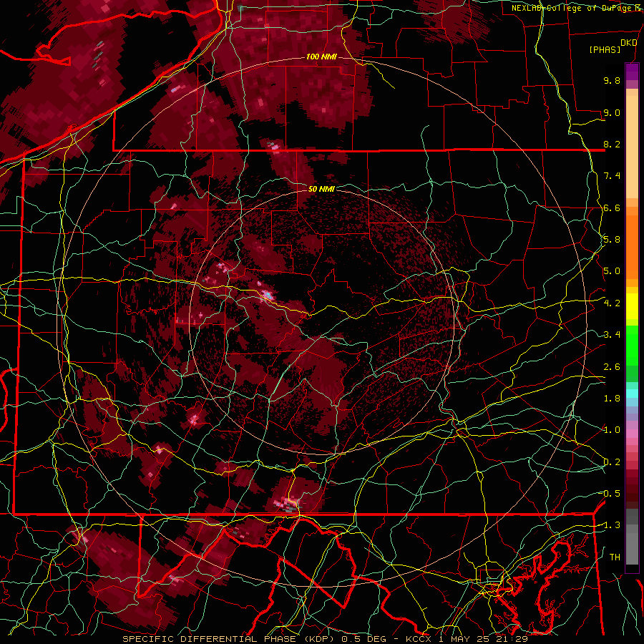Click the 9.0 value on the scale
The width and height of the screenshot is (644, 644).
coord(612,112)
